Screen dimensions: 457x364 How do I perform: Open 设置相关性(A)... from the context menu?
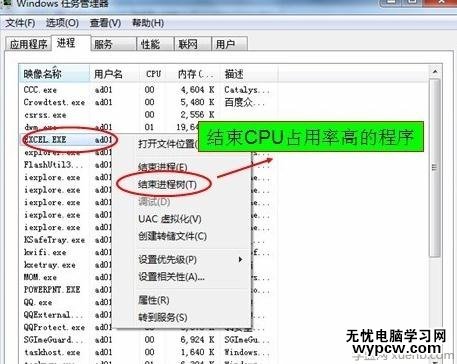click(171, 277)
